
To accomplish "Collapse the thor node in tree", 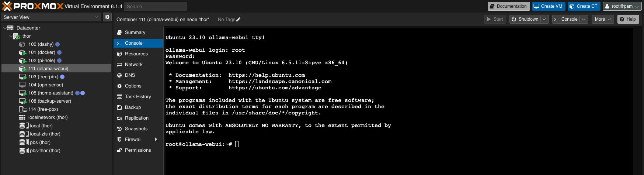I will [10, 36].
